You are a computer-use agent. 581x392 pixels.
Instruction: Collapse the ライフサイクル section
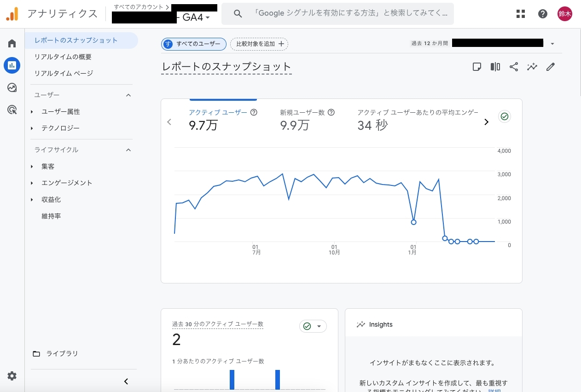tap(128, 150)
